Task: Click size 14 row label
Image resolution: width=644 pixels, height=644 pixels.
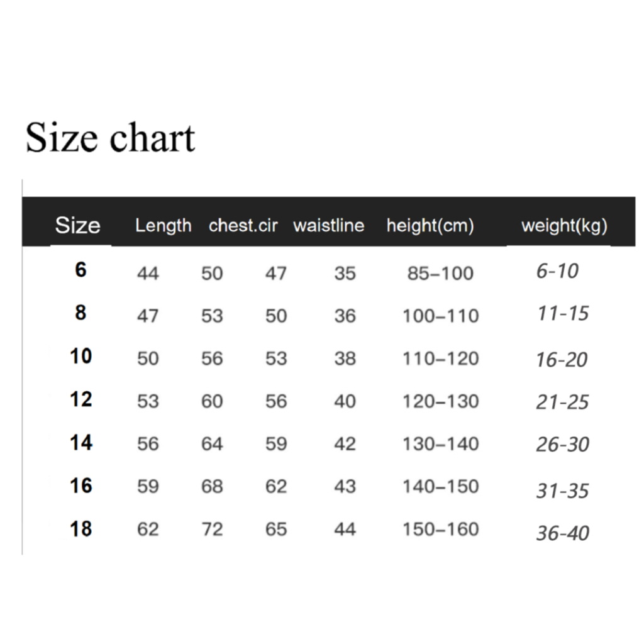Action: (81, 443)
